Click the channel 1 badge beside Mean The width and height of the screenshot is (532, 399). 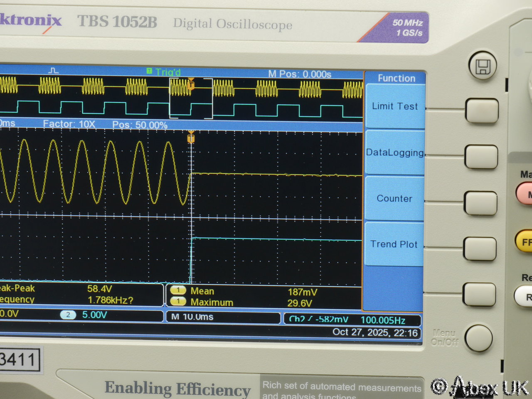[178, 290]
